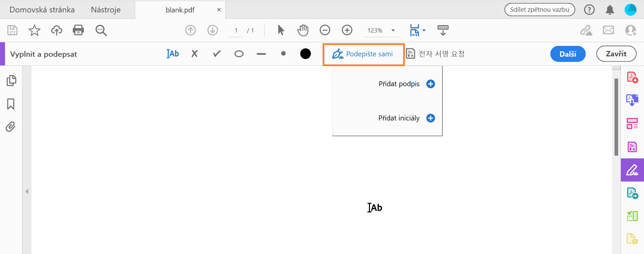Go to previous page arrow
644x254 pixels.
click(x=191, y=30)
